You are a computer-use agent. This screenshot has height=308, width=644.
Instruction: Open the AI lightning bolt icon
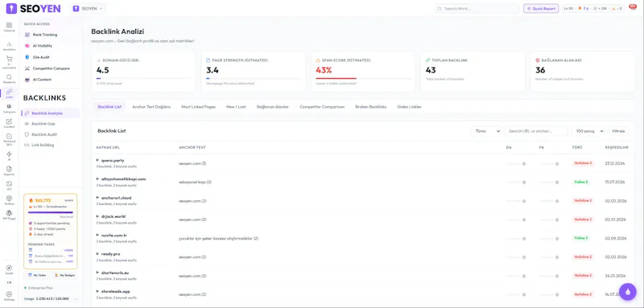(9, 156)
